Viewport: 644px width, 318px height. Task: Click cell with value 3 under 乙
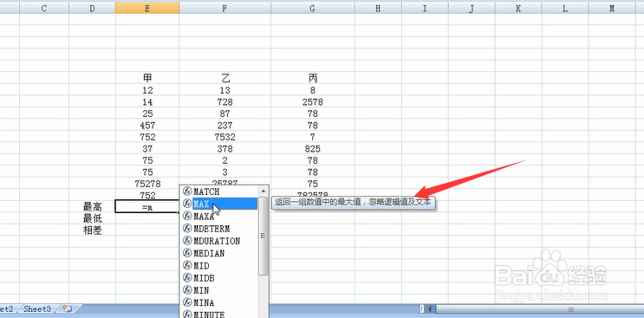point(224,172)
